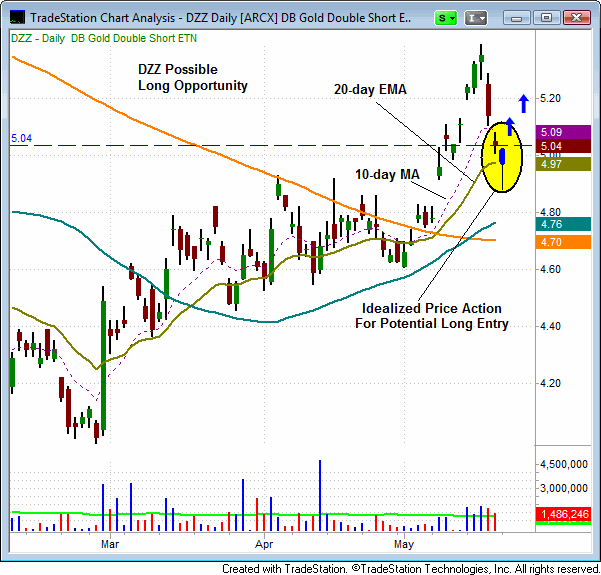601x575 pixels.
Task: Click the May date axis label
Action: tap(404, 544)
